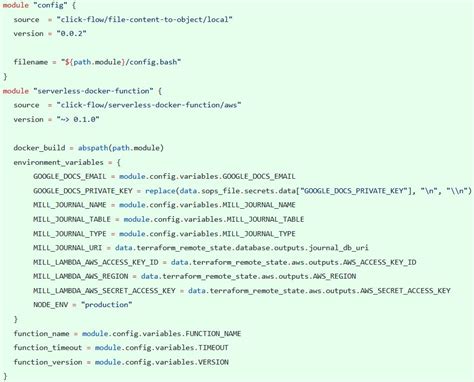
Task: Click the file-content-to-object source string
Action: [144, 20]
